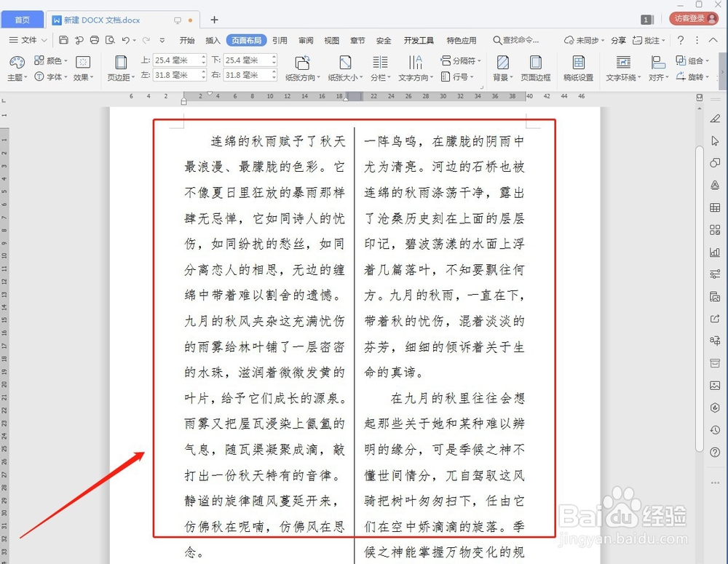Viewport: 728px width, 564px height.
Task: Open the 分栏 columns tool
Action: point(380,69)
